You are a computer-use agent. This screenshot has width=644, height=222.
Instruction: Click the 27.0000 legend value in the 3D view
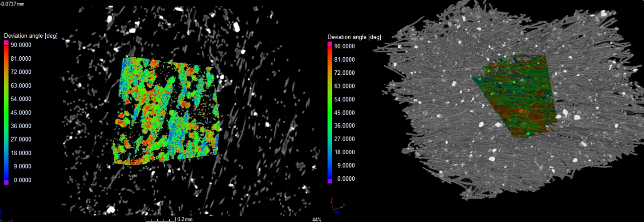345,139
